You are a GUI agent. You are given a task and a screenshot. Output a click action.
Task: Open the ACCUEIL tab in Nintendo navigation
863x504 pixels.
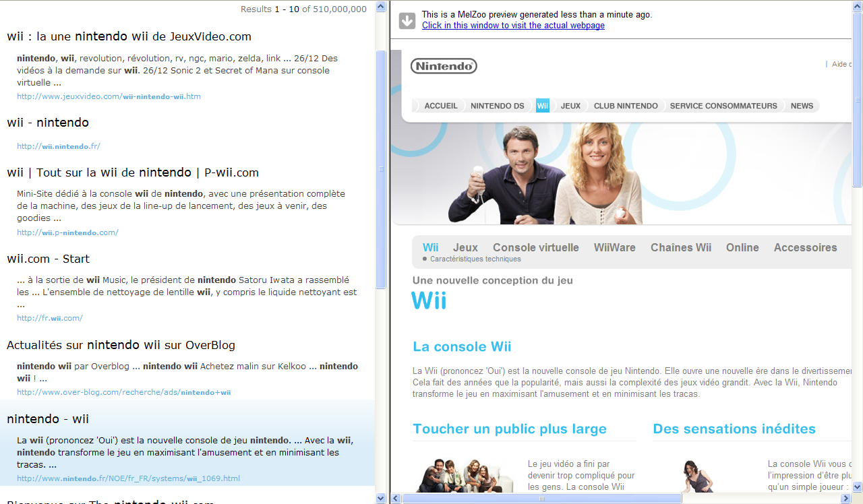(441, 106)
